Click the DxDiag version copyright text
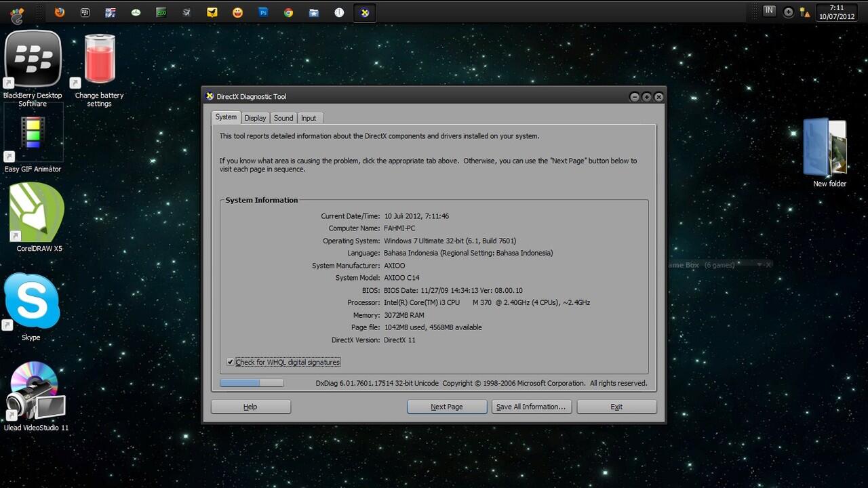 pos(481,383)
